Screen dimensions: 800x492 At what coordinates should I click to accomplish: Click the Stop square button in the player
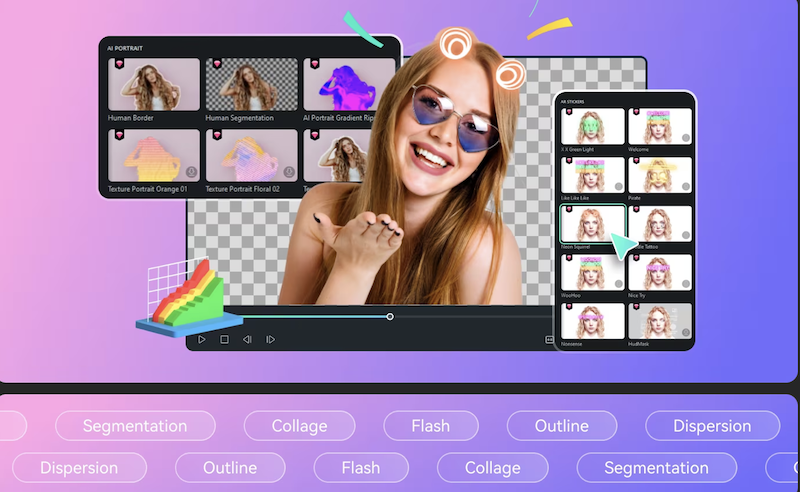[x=224, y=339]
